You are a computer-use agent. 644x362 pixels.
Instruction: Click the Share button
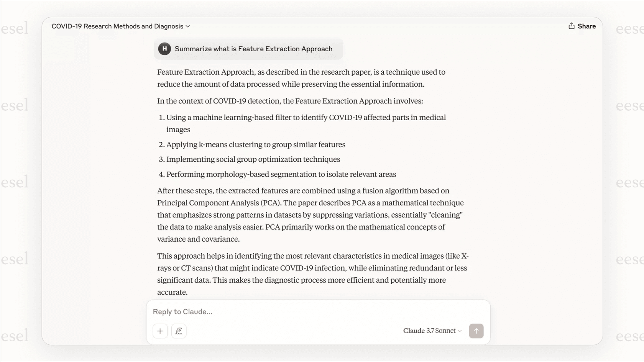pos(582,26)
